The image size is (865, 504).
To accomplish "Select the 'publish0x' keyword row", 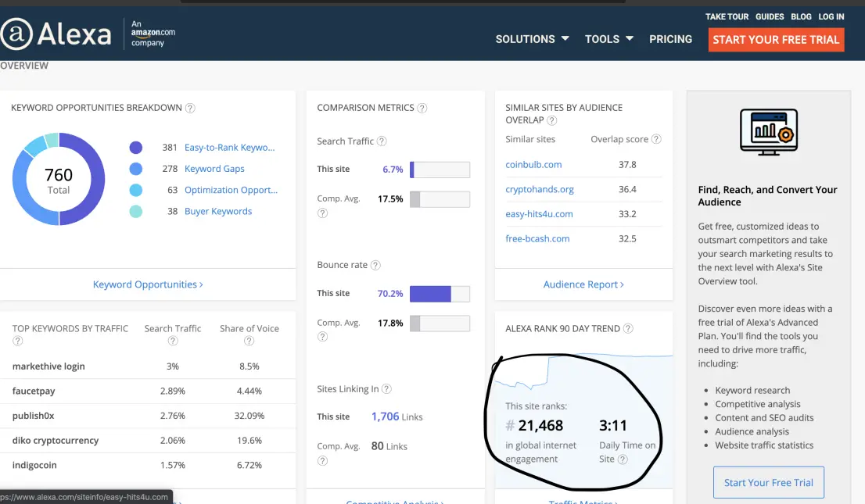I will [148, 416].
